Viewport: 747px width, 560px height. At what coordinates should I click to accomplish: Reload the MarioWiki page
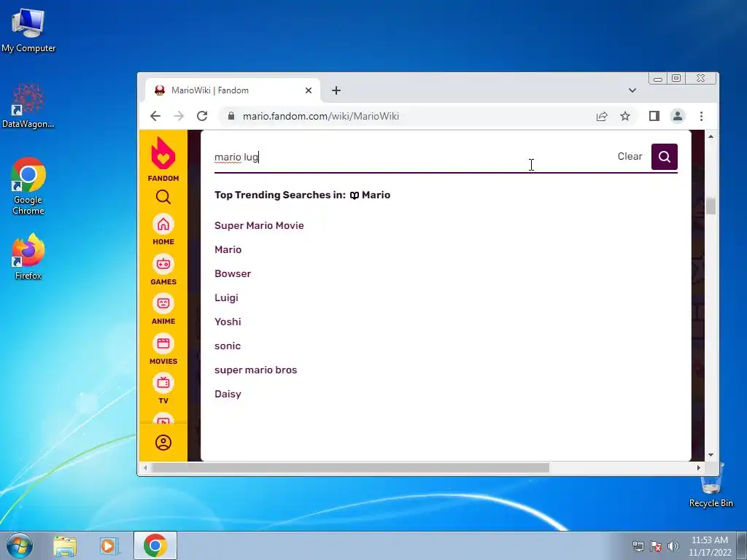click(x=202, y=116)
